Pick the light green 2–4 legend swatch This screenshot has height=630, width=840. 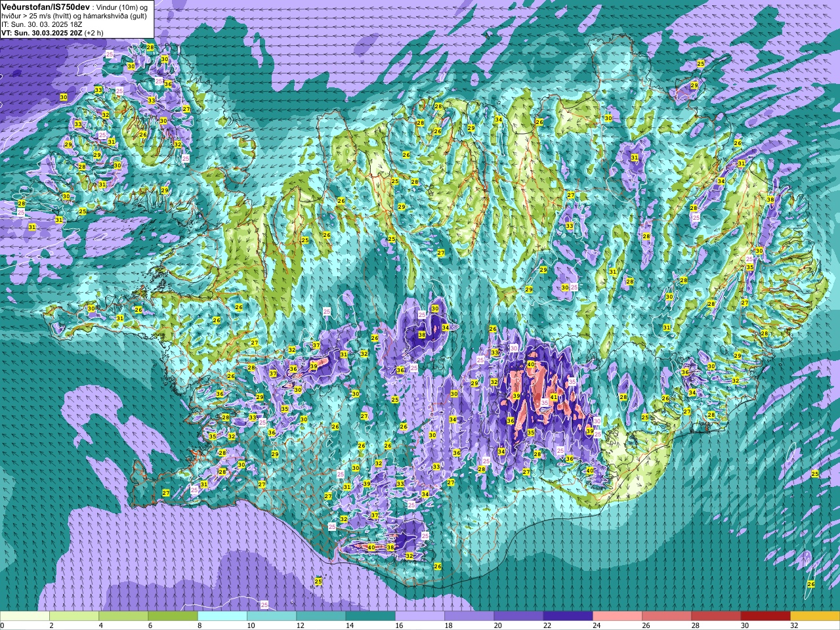pyautogui.click(x=74, y=616)
